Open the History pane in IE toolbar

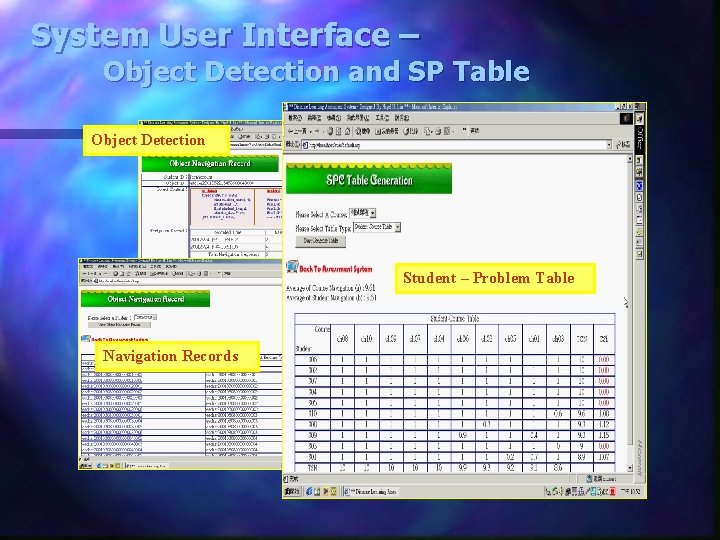click(411, 131)
